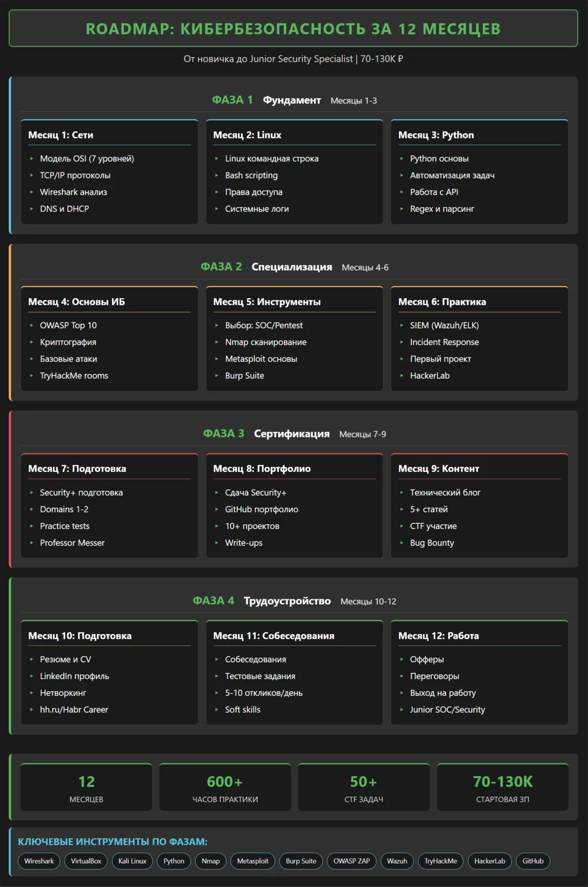The width and height of the screenshot is (588, 887).
Task: Click the 'Месяц 8: Портфолио' card heading
Action: (x=262, y=468)
